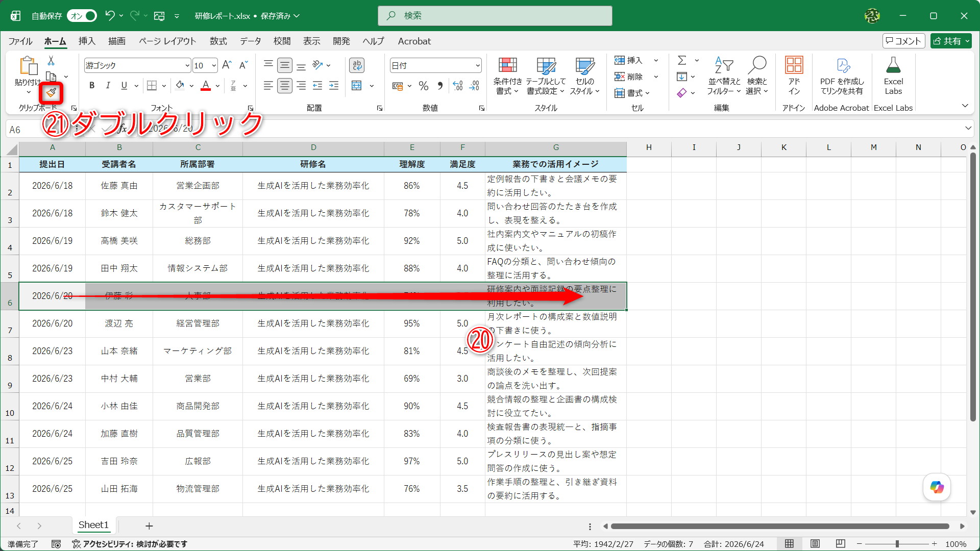Click the コメント button
This screenshot has height=551, width=980.
click(x=903, y=41)
